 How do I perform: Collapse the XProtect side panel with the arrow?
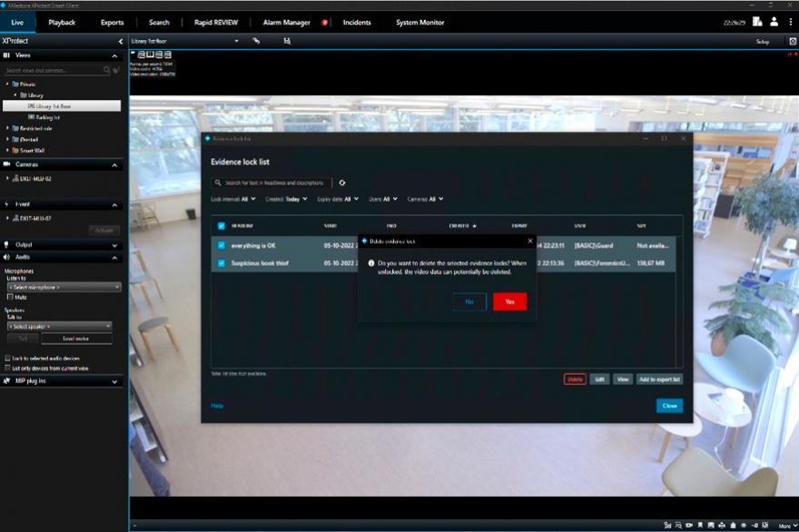pyautogui.click(x=121, y=42)
